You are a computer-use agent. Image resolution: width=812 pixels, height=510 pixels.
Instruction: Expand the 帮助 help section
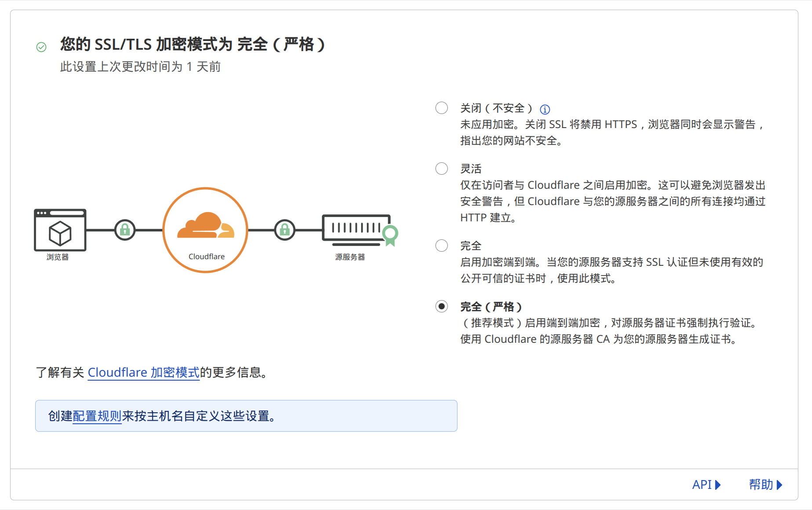coord(765,484)
